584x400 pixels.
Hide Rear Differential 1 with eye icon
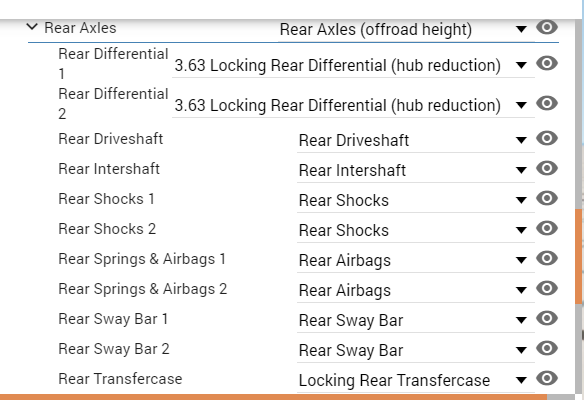(547, 63)
